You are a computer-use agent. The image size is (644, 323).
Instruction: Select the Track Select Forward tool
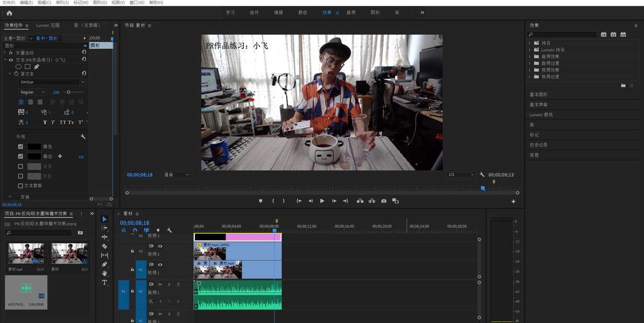[104, 228]
